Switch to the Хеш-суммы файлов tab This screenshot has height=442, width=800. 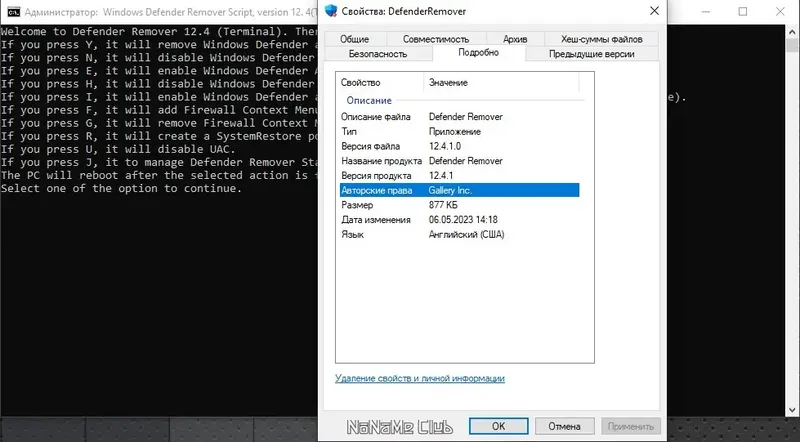[602, 39]
